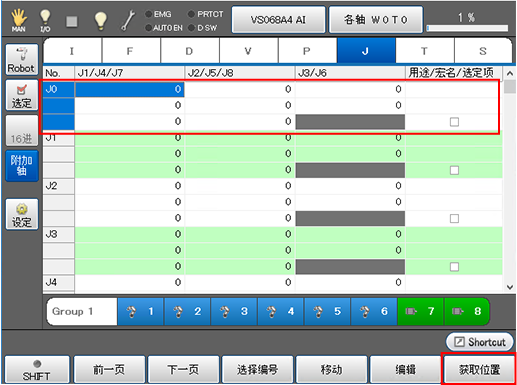Open the 设定 gear settings icon
Viewport: 517px width, 385px height.
tap(22, 214)
